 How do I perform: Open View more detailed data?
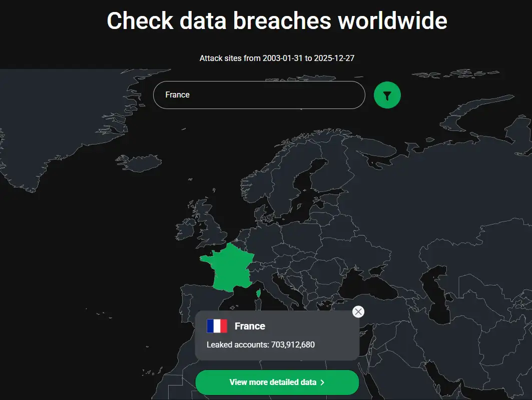pos(277,382)
